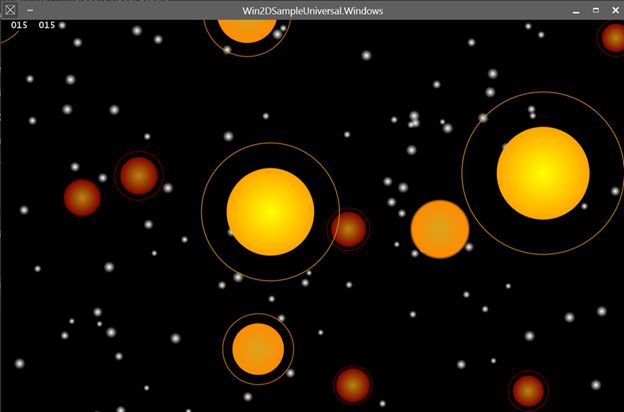Click the small dash beside the app icon

coord(30,10)
